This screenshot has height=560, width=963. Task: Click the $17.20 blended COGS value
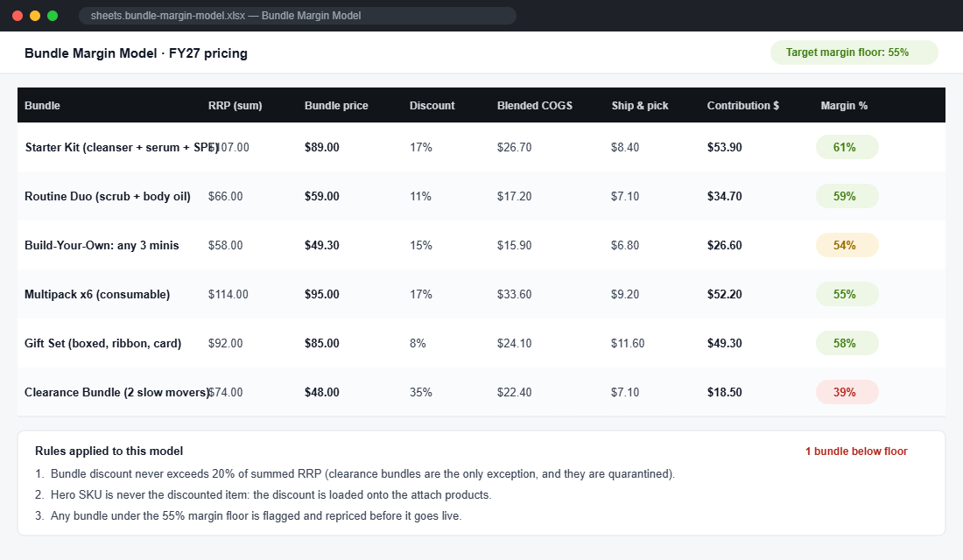click(x=515, y=197)
